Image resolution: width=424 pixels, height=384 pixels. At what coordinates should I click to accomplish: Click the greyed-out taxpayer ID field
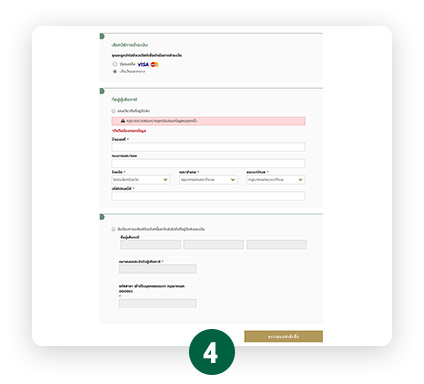[158, 269]
